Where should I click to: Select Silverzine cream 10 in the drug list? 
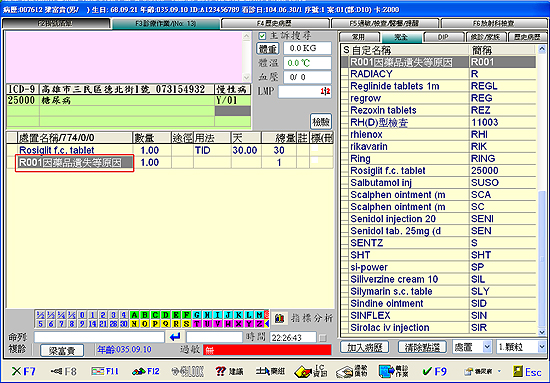tap(438, 280)
